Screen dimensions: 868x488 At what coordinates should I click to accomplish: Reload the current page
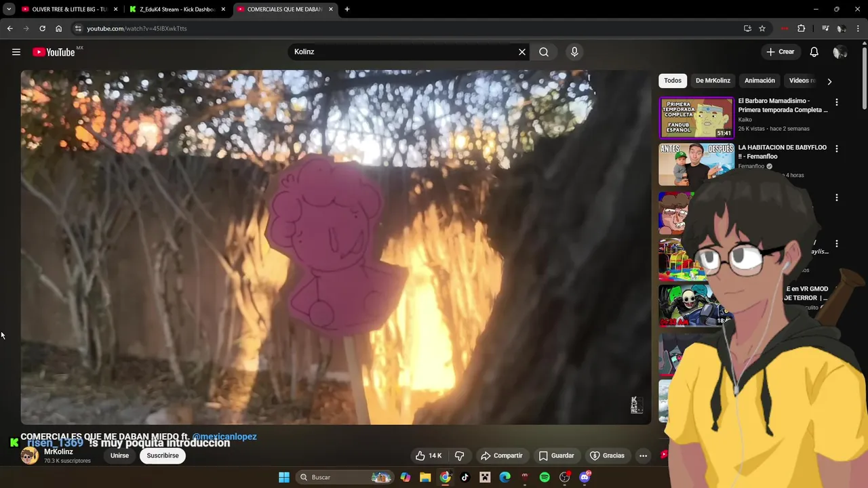click(x=42, y=28)
